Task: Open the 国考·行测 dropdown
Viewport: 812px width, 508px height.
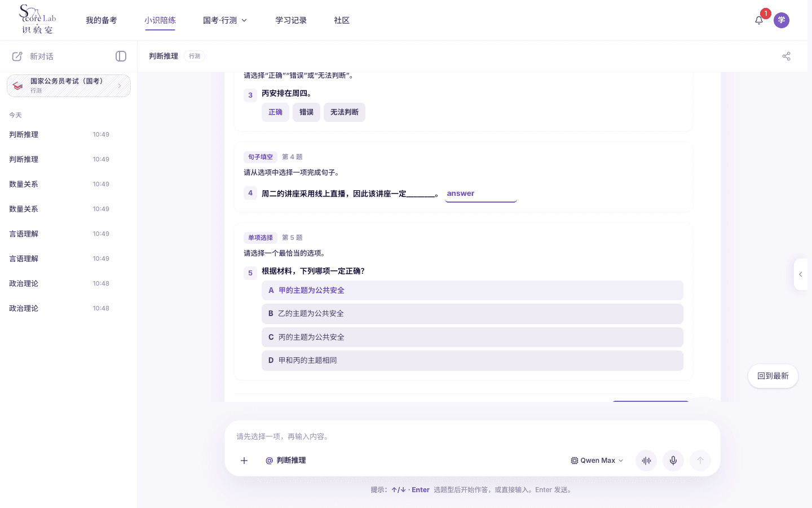Action: click(225, 20)
